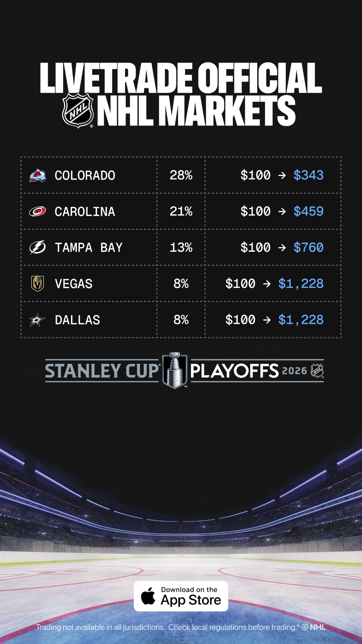
Task: Click the $760 payout for Tampa Bay
Action: coord(308,247)
